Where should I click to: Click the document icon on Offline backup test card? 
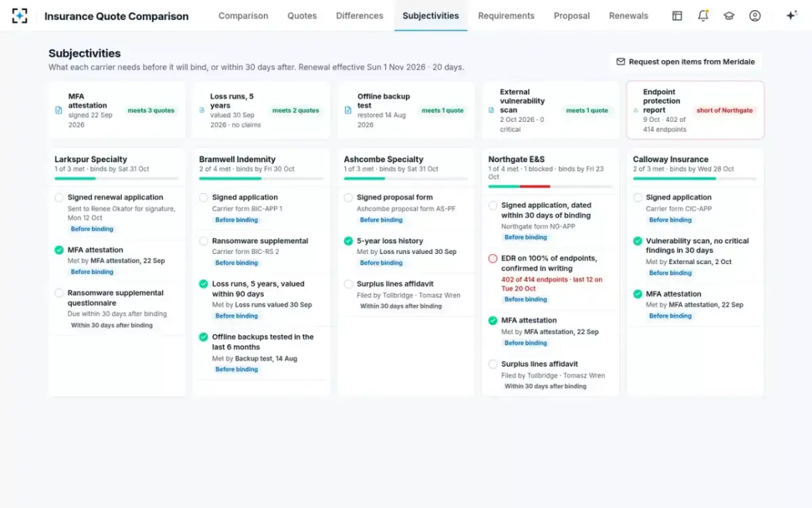point(346,110)
